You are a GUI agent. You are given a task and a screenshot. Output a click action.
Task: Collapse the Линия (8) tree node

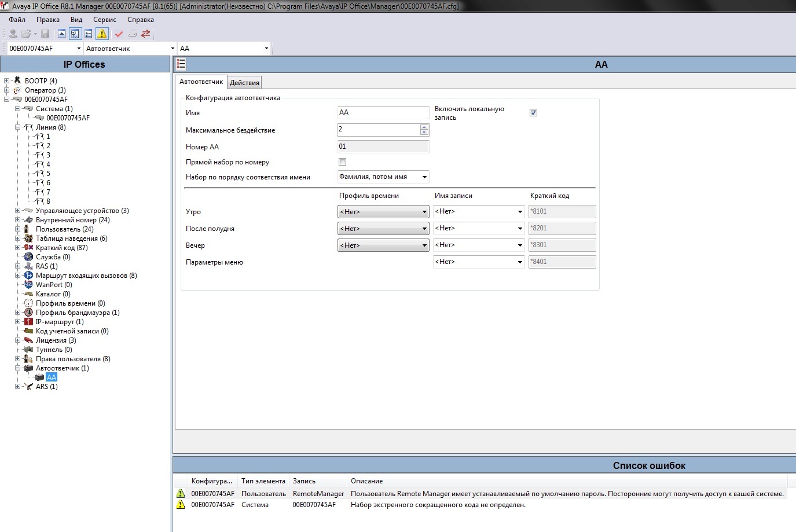pyautogui.click(x=17, y=127)
